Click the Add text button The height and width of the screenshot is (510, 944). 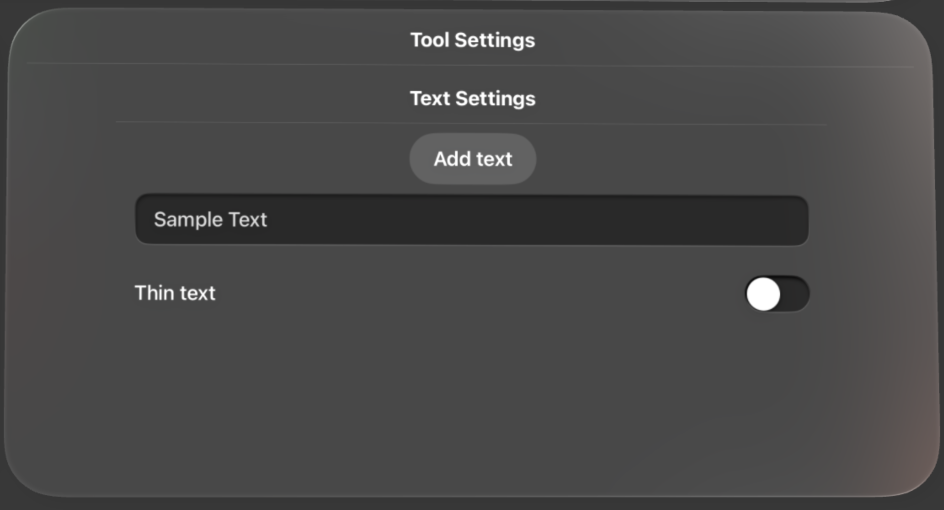click(x=472, y=159)
